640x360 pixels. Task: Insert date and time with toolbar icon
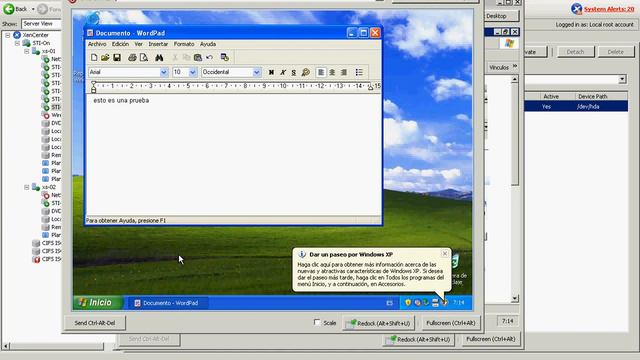click(x=224, y=58)
